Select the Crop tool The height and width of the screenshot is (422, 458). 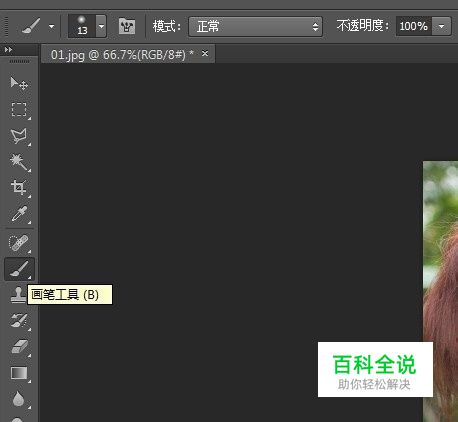point(19,188)
